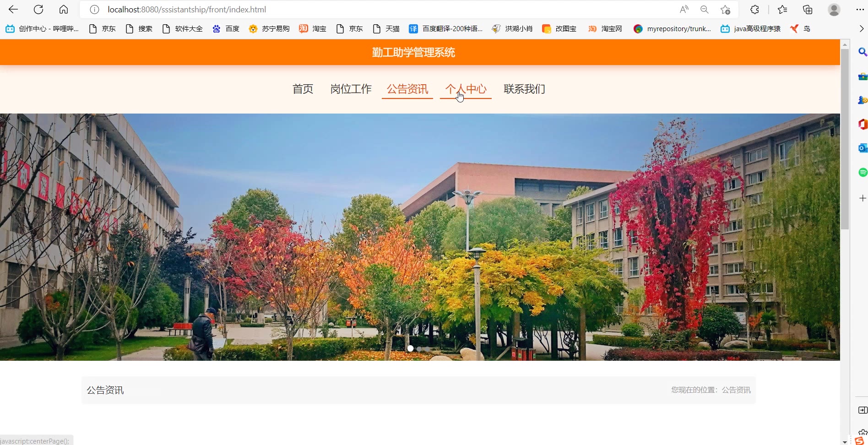Image resolution: width=868 pixels, height=445 pixels.
Task: Add a sidebar app with plus icon
Action: pos(863,198)
